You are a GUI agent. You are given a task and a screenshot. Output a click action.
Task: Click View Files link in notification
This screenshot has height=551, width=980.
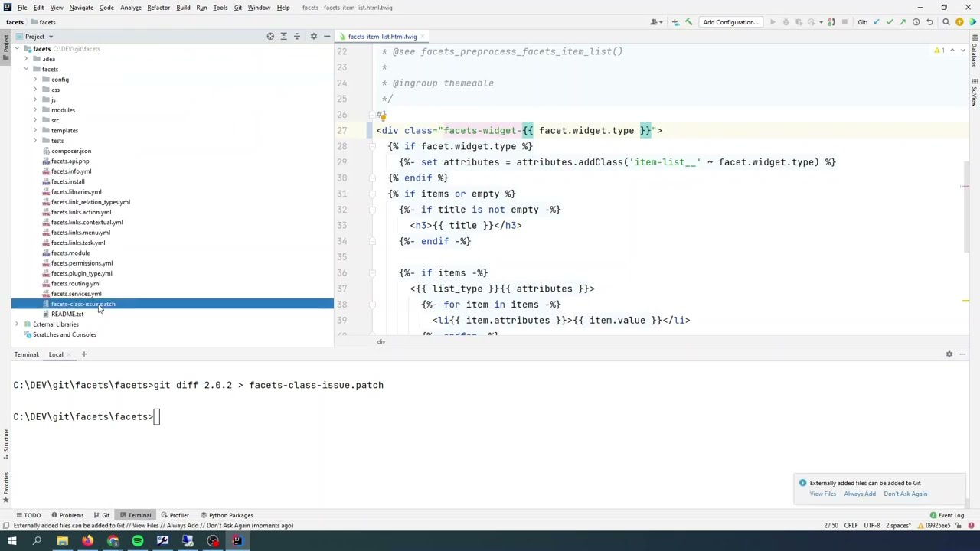click(x=823, y=494)
